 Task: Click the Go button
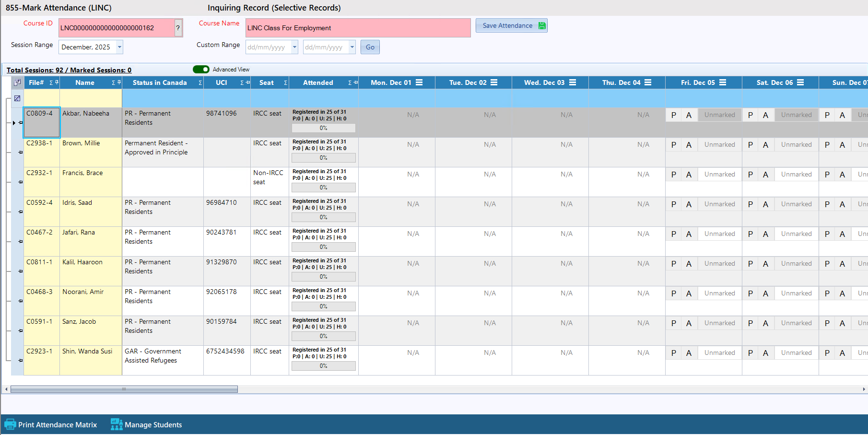[370, 47]
